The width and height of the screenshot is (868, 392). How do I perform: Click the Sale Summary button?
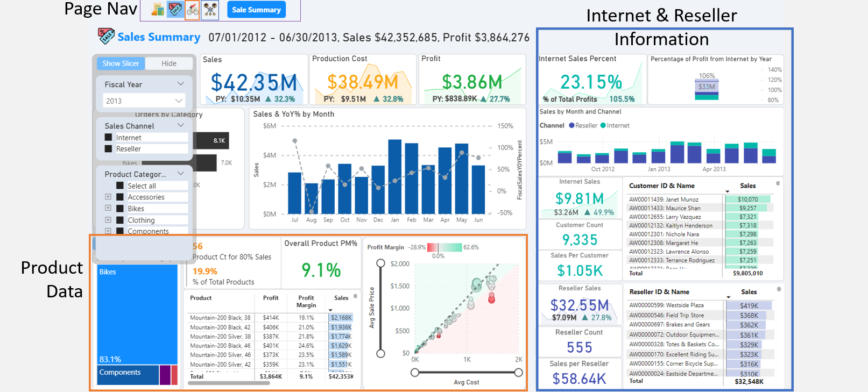point(256,10)
